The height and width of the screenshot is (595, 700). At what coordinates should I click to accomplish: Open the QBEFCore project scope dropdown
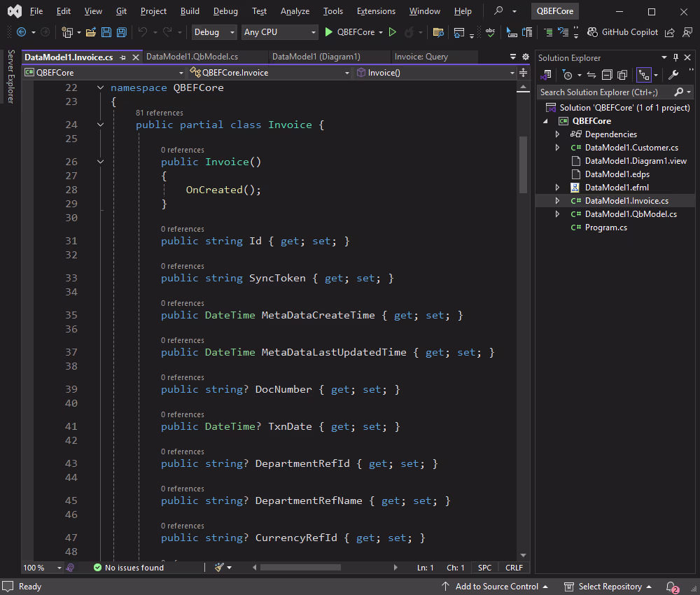point(104,72)
